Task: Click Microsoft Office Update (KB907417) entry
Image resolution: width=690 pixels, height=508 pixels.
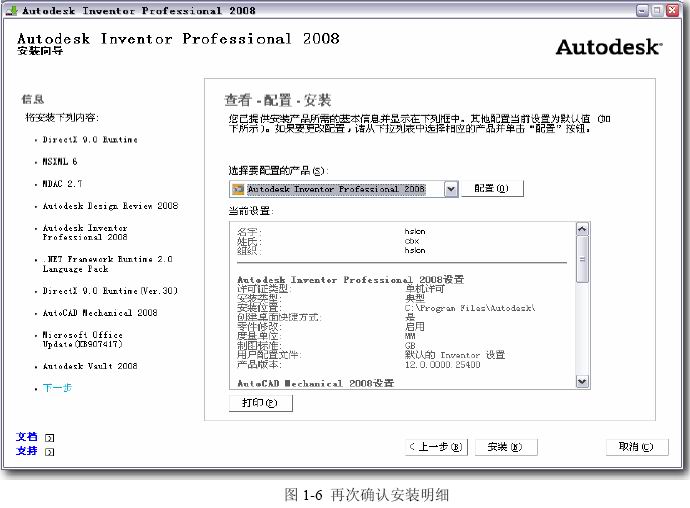Action: point(83,339)
